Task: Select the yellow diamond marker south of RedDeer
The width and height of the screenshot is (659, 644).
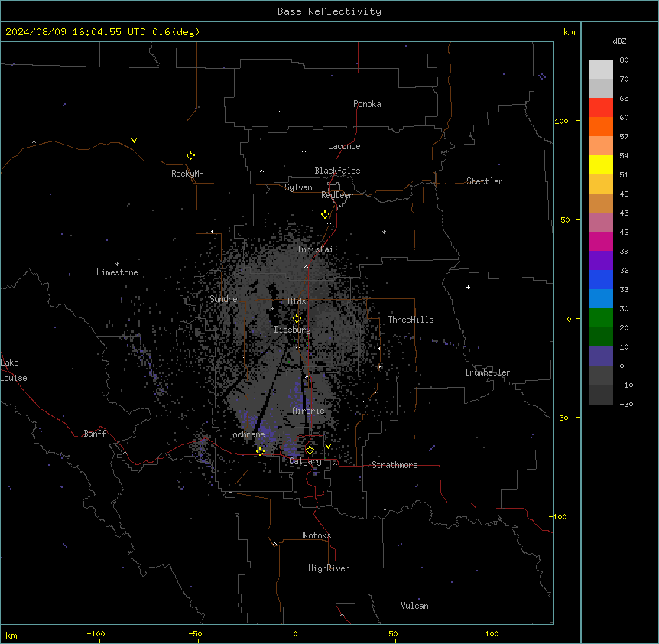Action: (326, 214)
